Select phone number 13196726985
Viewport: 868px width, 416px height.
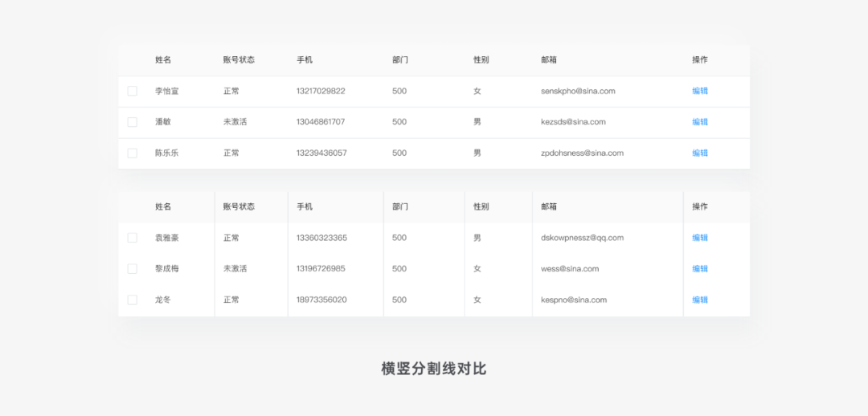321,268
